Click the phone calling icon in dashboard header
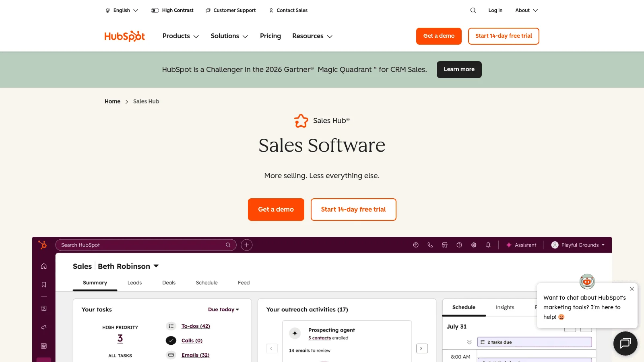 pyautogui.click(x=430, y=245)
